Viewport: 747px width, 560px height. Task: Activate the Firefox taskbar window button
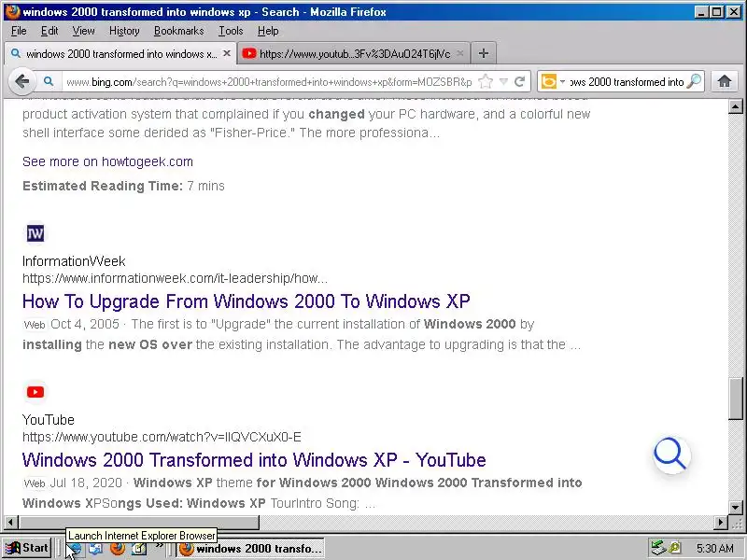251,549
